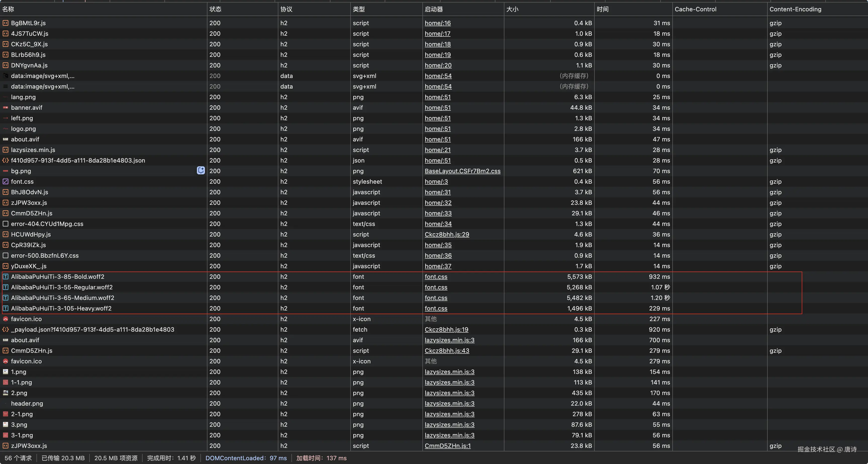
Task: Click the AI assistance icon on bg.png row
Action: [x=201, y=171]
